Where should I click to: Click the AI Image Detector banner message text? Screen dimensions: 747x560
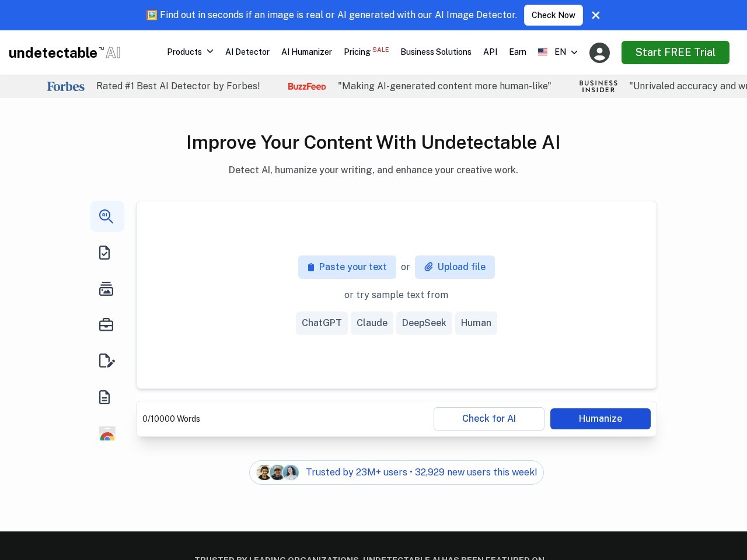[x=331, y=15]
